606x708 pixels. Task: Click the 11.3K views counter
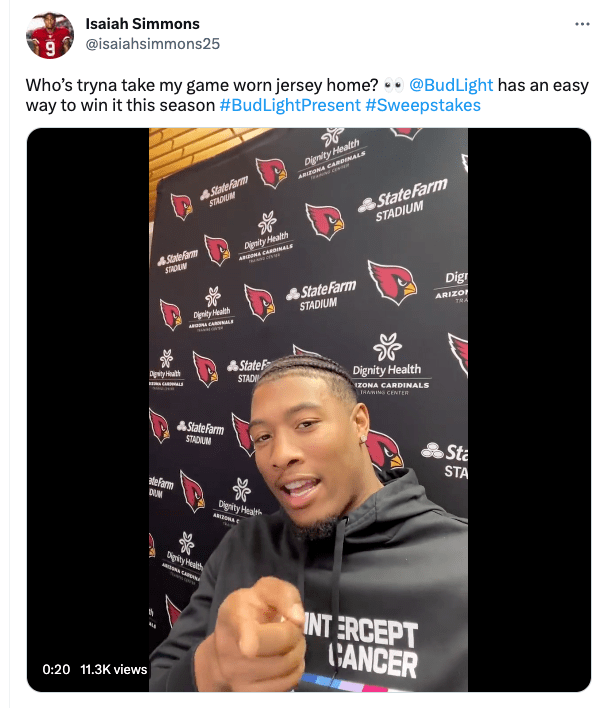coord(114,669)
